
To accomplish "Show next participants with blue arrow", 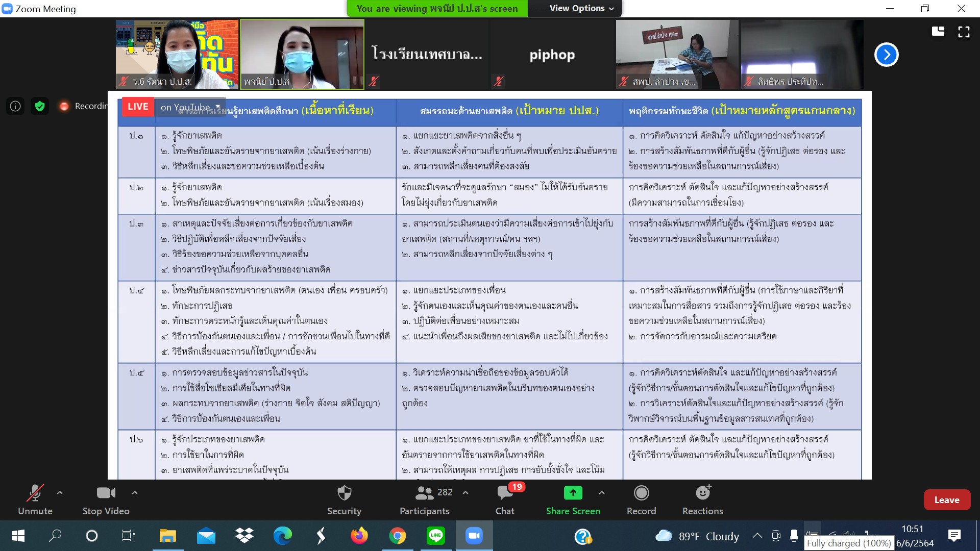I will [887, 55].
